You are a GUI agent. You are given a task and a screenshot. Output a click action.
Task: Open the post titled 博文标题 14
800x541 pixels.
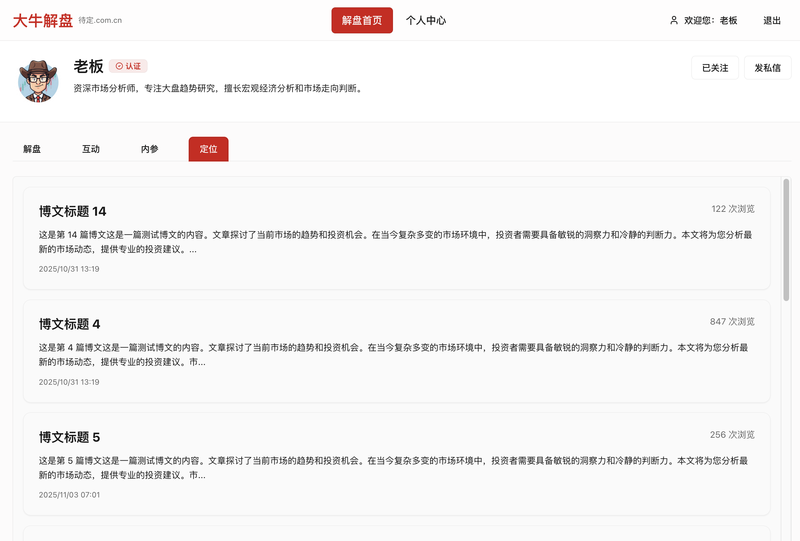coord(72,211)
